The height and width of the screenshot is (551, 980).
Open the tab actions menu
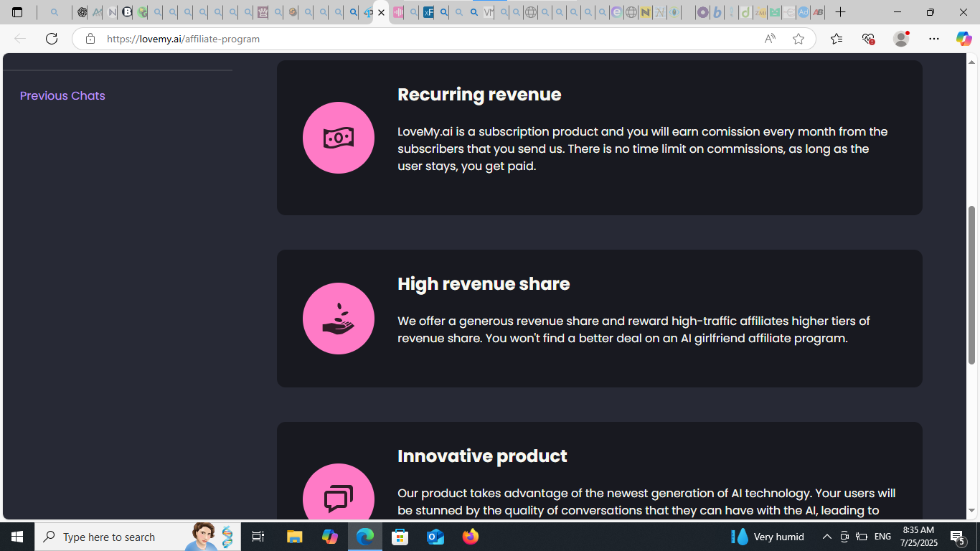(x=17, y=12)
